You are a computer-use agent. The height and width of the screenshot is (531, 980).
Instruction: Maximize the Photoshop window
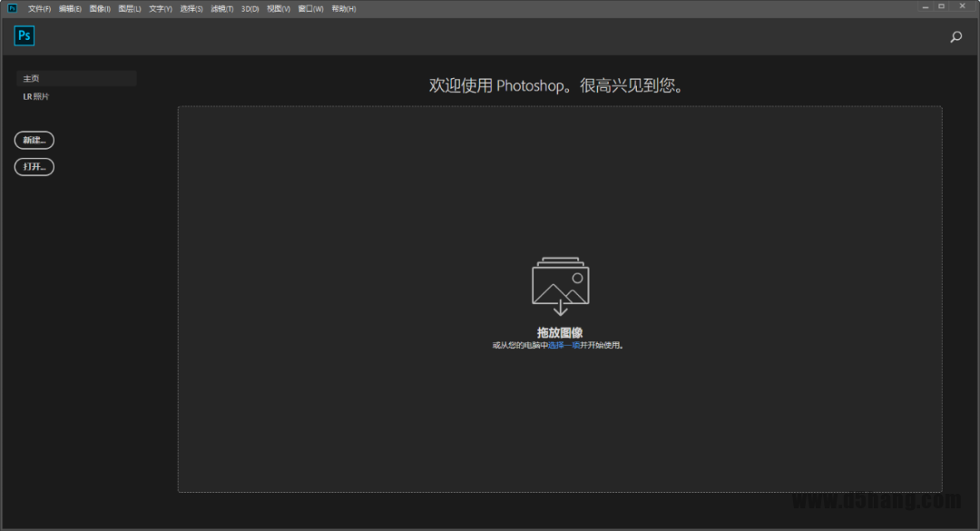coord(941,7)
